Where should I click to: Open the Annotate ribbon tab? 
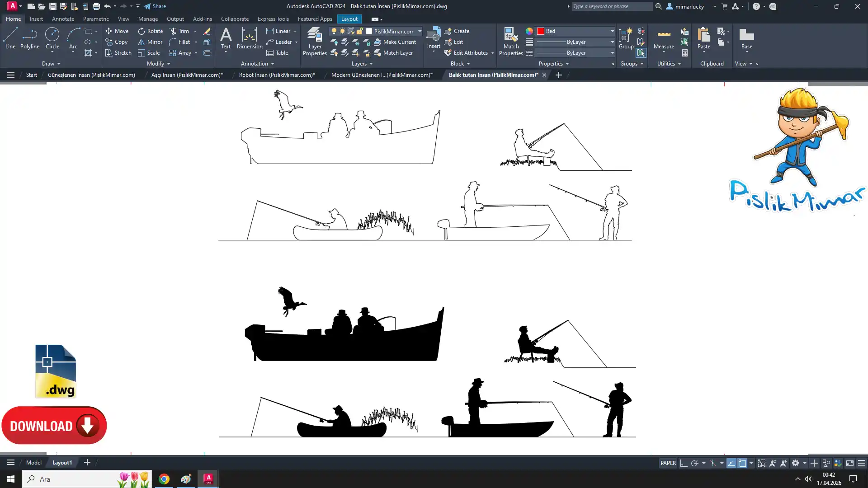point(63,19)
